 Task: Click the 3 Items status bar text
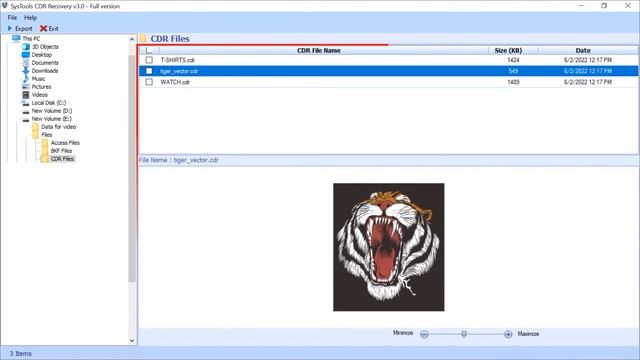20,353
